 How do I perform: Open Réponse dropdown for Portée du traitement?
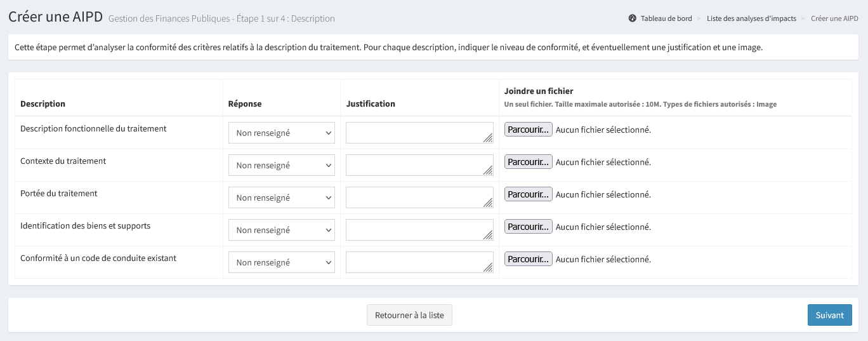(x=282, y=197)
